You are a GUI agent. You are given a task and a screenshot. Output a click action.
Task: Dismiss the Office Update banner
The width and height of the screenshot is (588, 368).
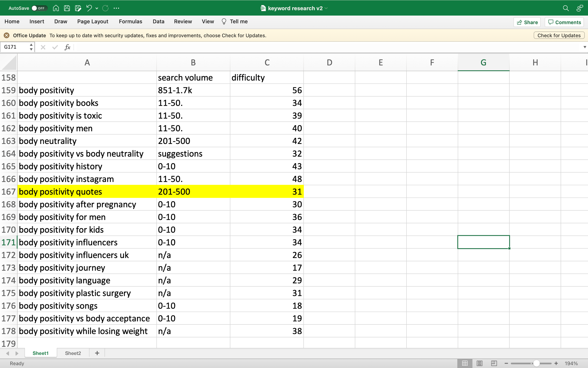(x=7, y=35)
